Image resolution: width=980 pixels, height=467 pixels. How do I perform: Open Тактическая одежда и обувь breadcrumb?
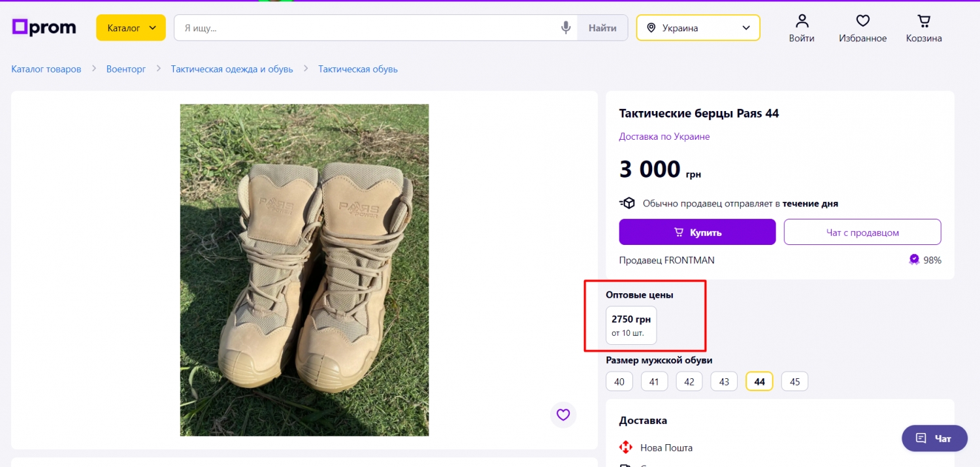(x=232, y=69)
